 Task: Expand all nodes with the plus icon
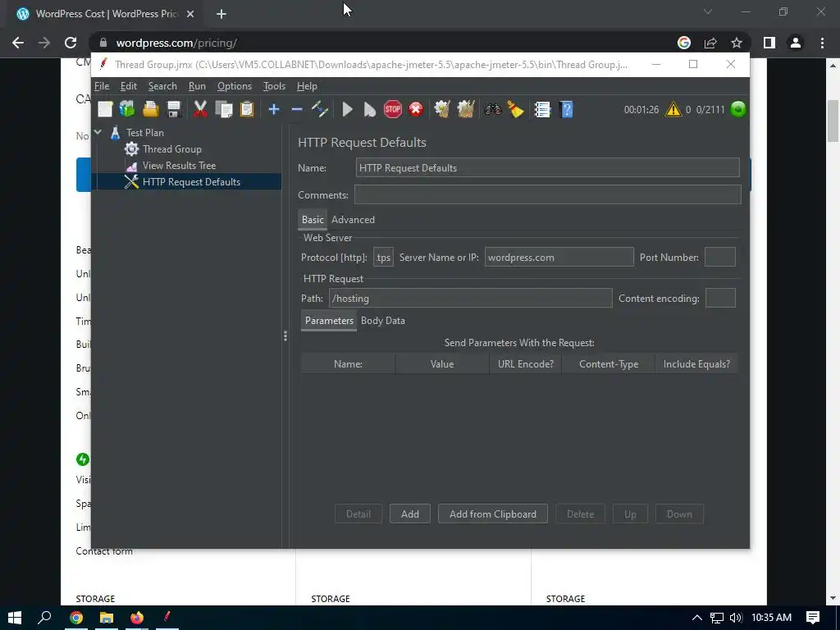pos(274,109)
